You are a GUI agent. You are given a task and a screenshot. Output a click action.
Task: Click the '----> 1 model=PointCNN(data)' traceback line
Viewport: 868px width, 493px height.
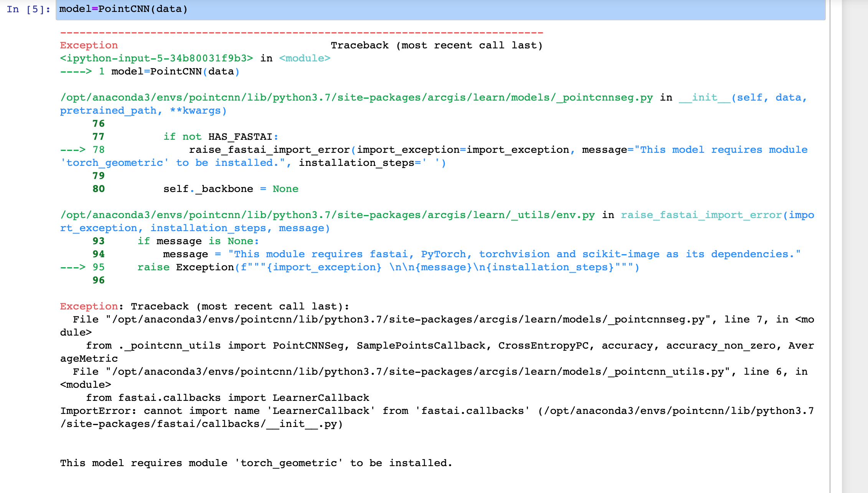coord(150,71)
